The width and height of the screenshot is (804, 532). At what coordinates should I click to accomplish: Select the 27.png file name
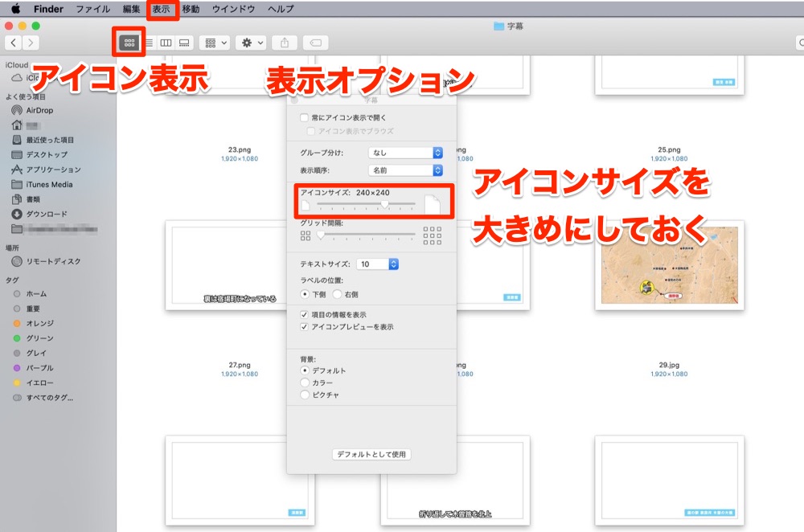click(x=240, y=365)
